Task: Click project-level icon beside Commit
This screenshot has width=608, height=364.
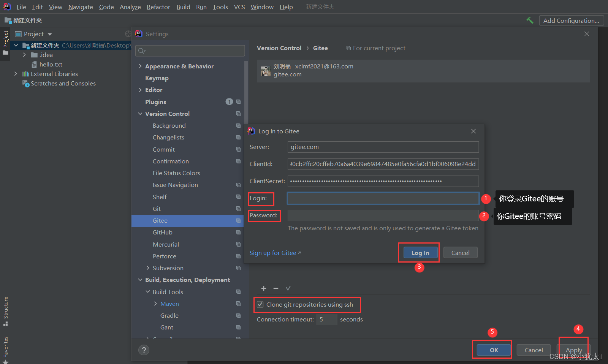Action: tap(238, 149)
